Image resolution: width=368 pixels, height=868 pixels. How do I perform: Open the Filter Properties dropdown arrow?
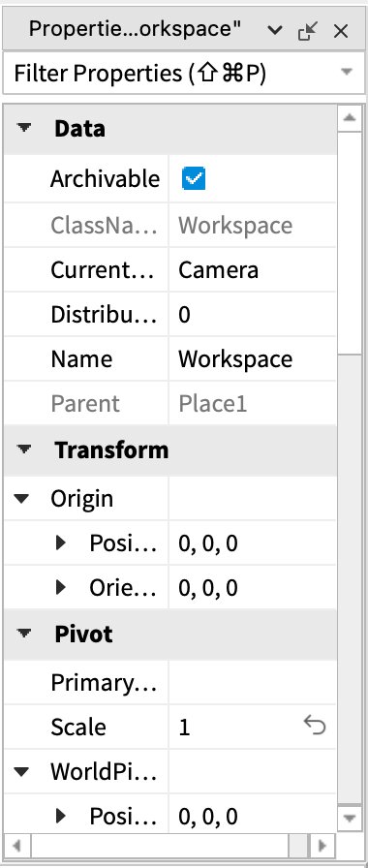coord(347,72)
